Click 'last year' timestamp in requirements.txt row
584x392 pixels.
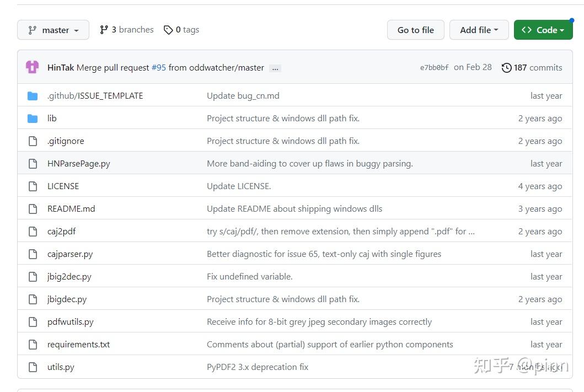[x=547, y=345]
